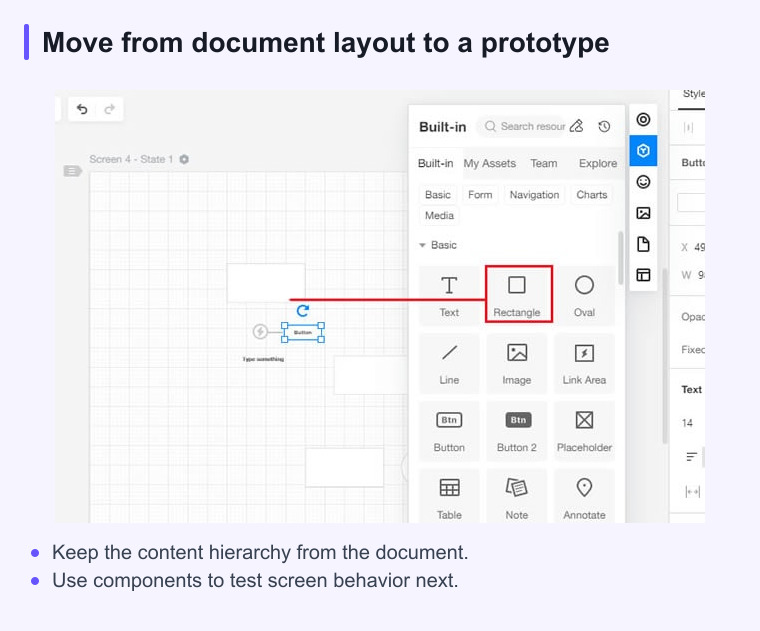Click the white rectangle above the selected button
This screenshot has height=631, width=760.
tap(266, 282)
